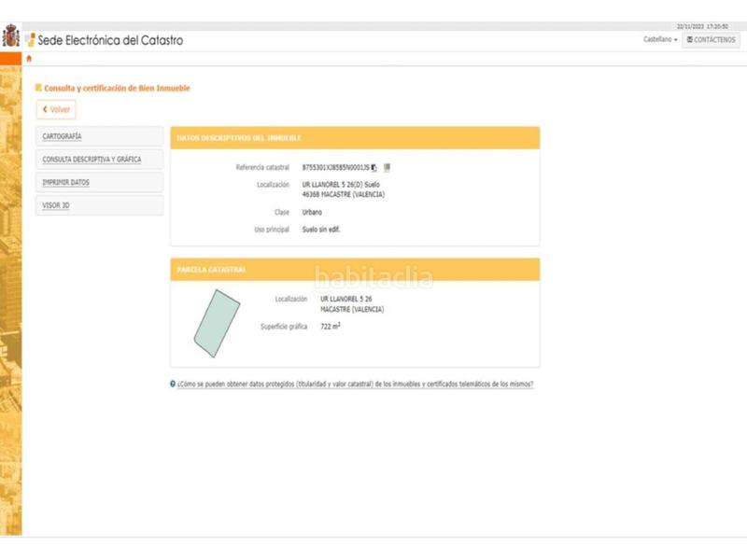The width and height of the screenshot is (747, 560).
Task: Copy the cadastral reference with the copy icon
Action: (x=374, y=168)
